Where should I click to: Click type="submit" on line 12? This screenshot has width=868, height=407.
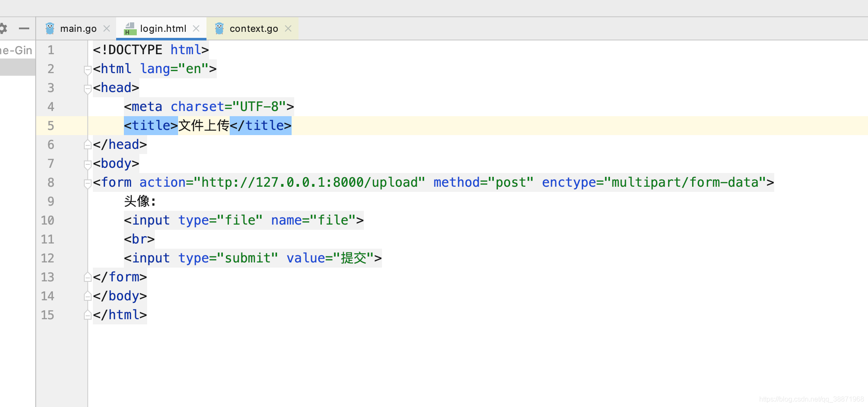pyautogui.click(x=228, y=258)
